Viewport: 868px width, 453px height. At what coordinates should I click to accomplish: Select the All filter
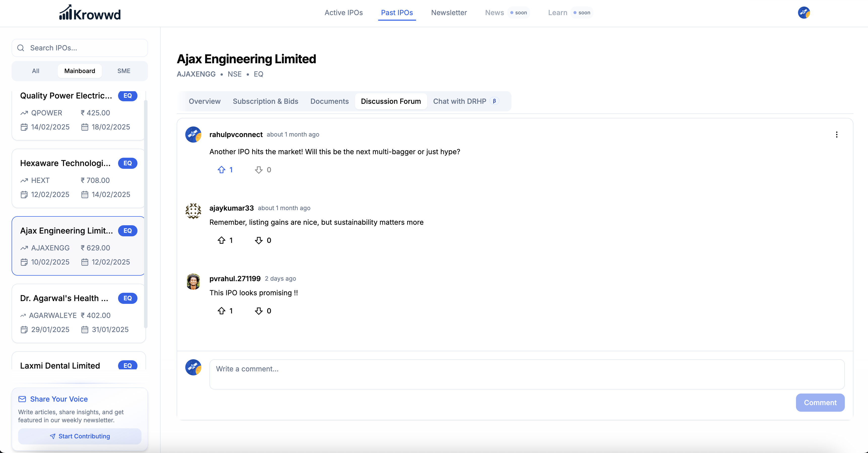(36, 71)
